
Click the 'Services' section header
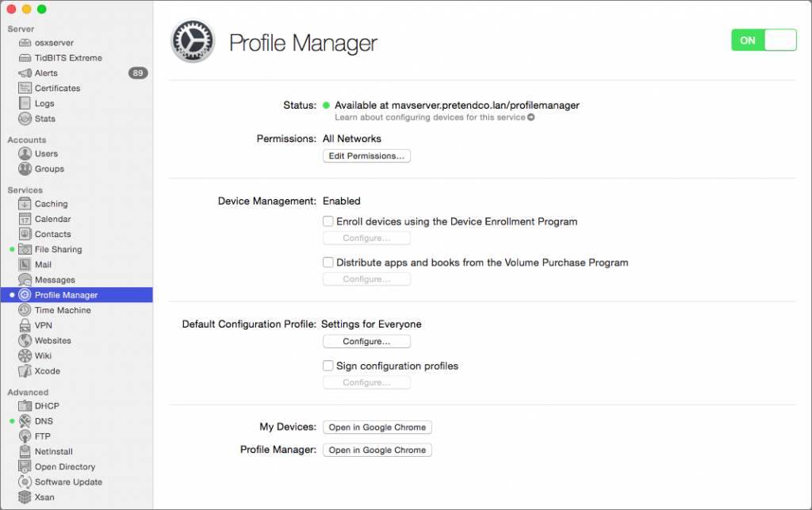coord(25,190)
